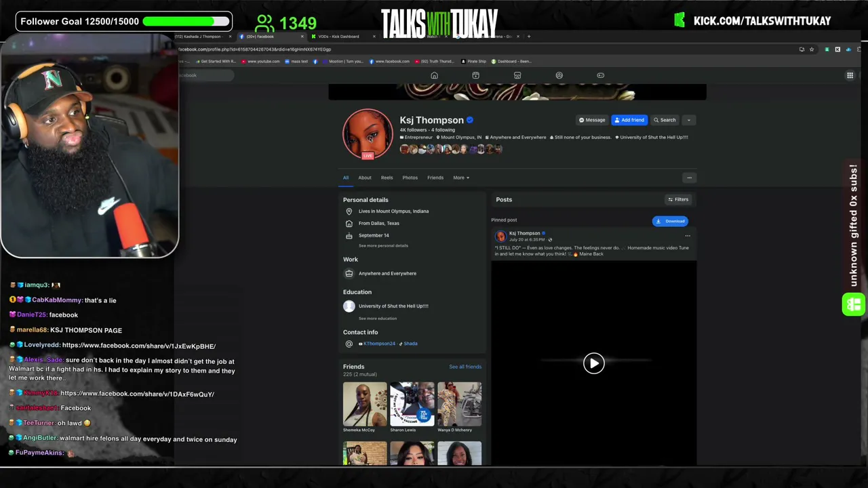
Task: Click the See all friends link
Action: click(x=465, y=367)
